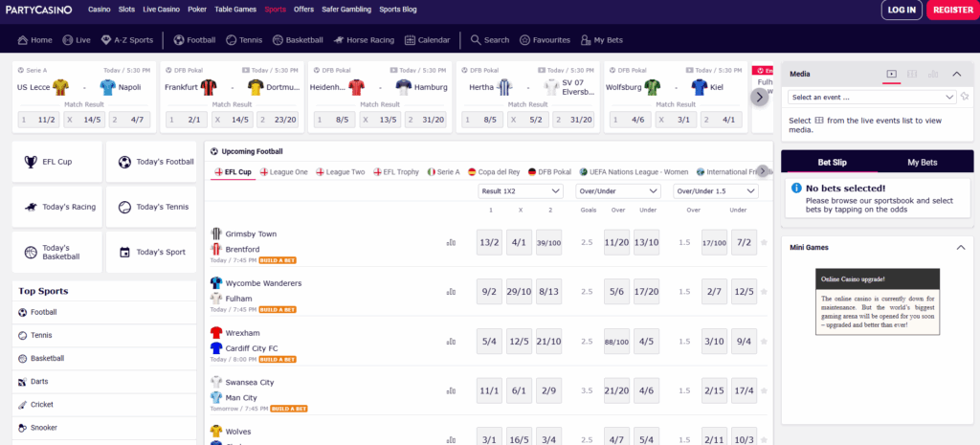The width and height of the screenshot is (980, 445).
Task: Show next featured match cards arrow
Action: click(x=759, y=97)
